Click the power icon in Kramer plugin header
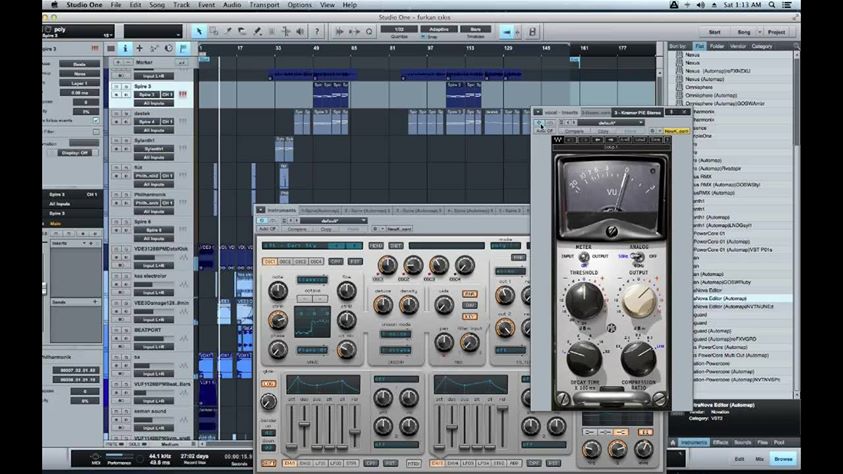 point(539,123)
